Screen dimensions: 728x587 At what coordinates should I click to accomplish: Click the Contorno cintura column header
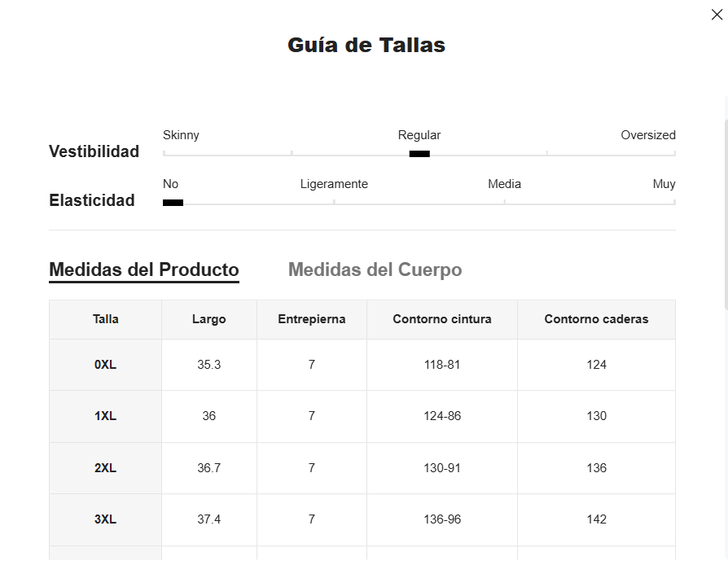[x=442, y=319]
